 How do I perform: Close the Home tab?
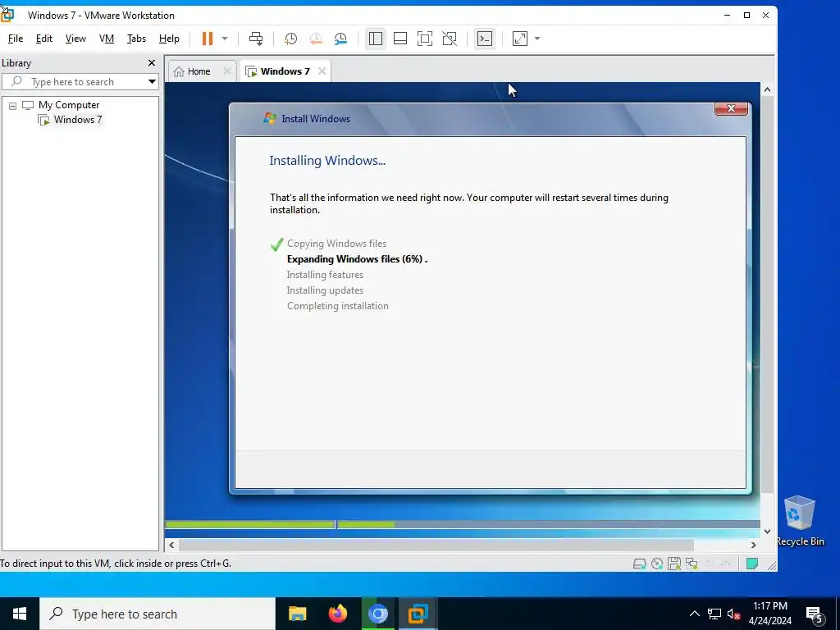point(227,71)
